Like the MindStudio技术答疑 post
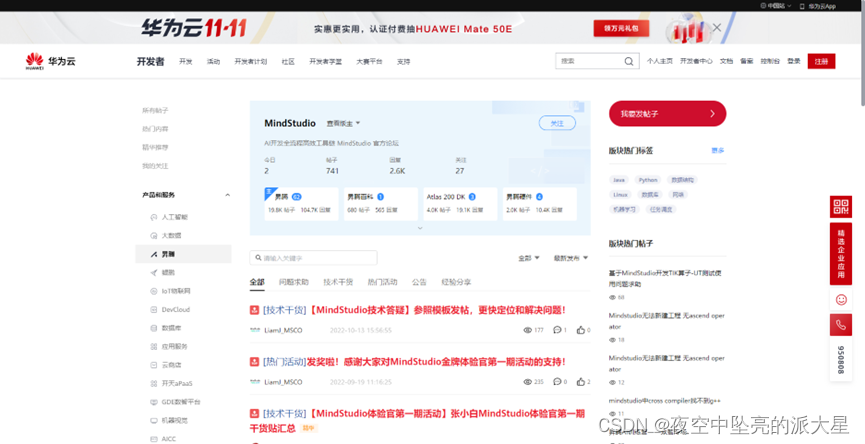The image size is (865, 444). 580,330
